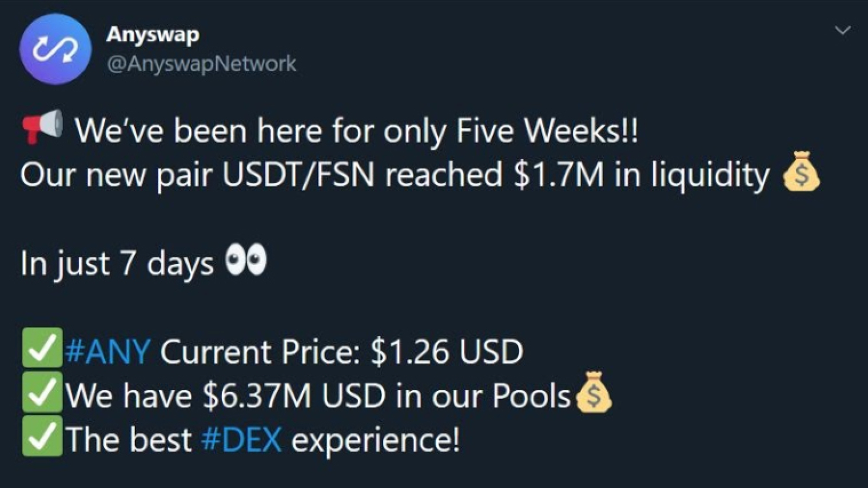The width and height of the screenshot is (868, 488).
Task: Click the $6.37M USD in our Pools text
Action: (x=386, y=395)
